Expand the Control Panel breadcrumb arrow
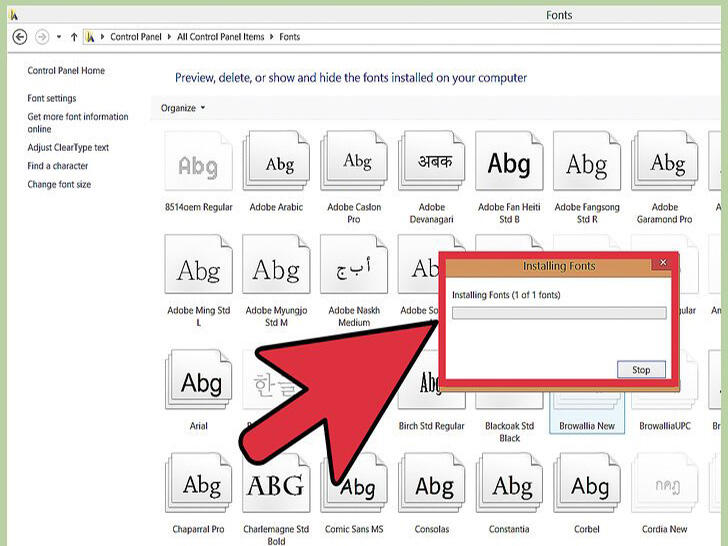This screenshot has height=546, width=728. [169, 37]
